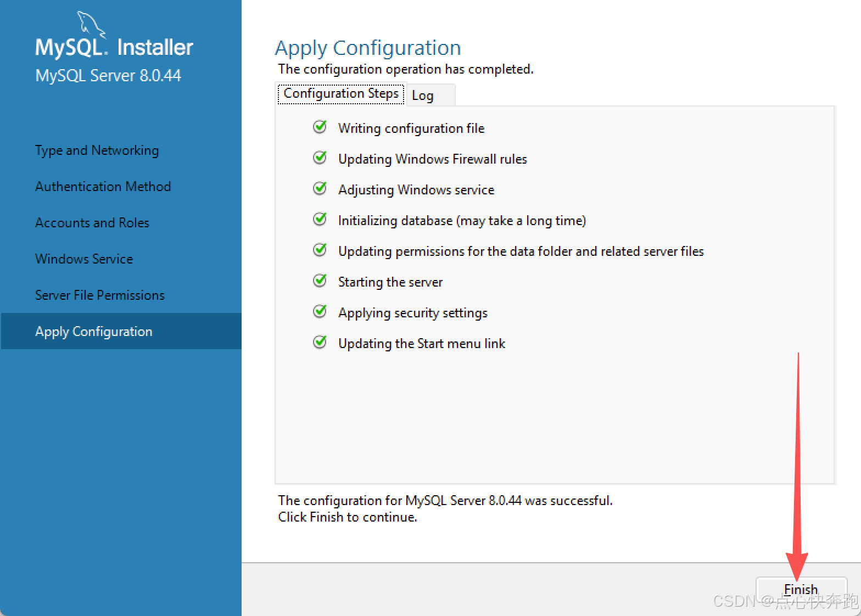Select Server File Permissions in sidebar
Screen dimensions: 861x616
(100, 295)
